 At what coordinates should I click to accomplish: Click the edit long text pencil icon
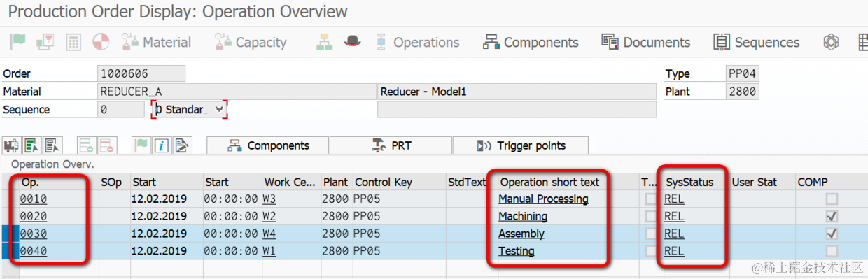181,145
